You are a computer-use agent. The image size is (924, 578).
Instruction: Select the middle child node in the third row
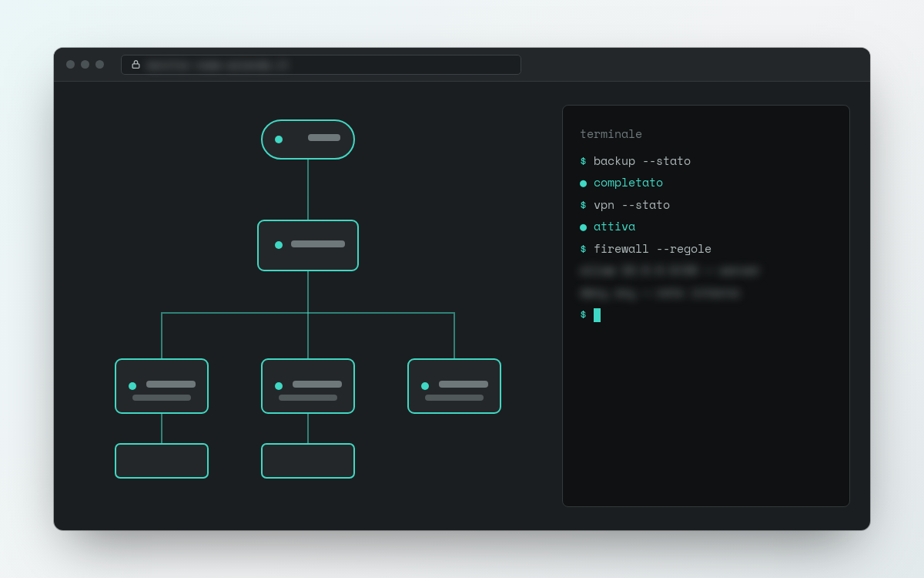click(x=308, y=386)
